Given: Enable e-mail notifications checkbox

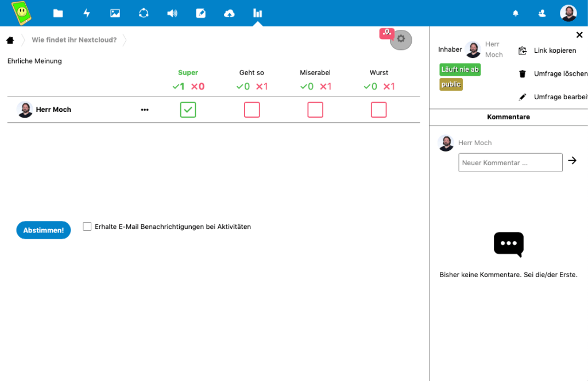Looking at the screenshot, I should tap(87, 227).
